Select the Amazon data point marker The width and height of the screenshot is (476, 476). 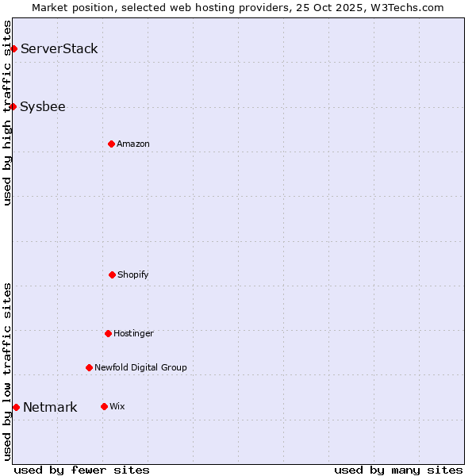click(x=111, y=144)
